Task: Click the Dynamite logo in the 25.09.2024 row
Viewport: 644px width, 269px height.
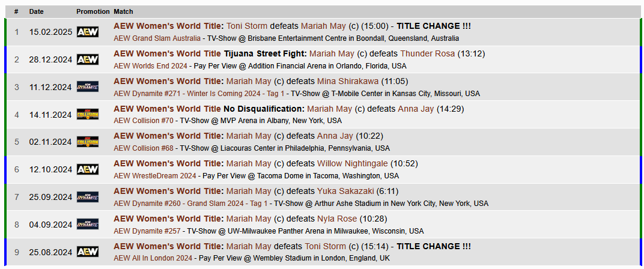Action: 88,196
